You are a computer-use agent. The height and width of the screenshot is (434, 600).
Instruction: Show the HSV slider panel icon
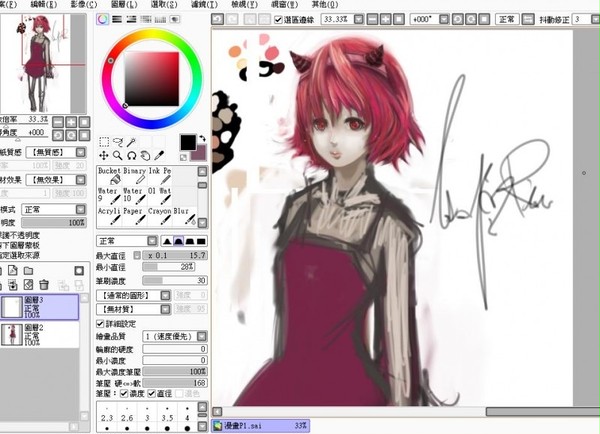point(131,19)
